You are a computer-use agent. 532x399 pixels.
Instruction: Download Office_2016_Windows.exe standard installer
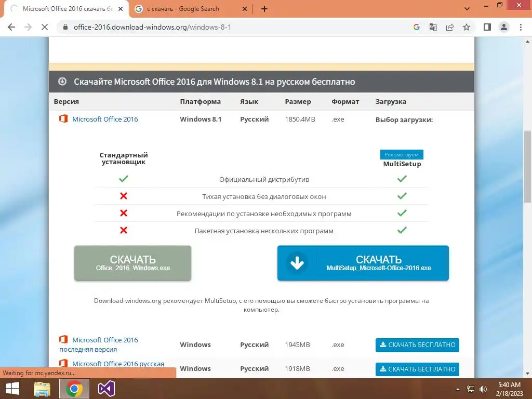[132, 263]
